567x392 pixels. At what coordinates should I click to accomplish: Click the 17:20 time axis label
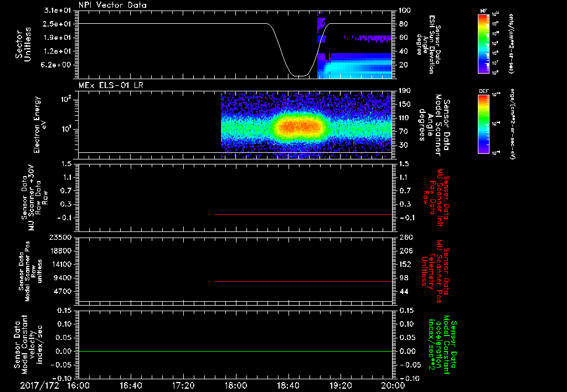[x=183, y=385]
